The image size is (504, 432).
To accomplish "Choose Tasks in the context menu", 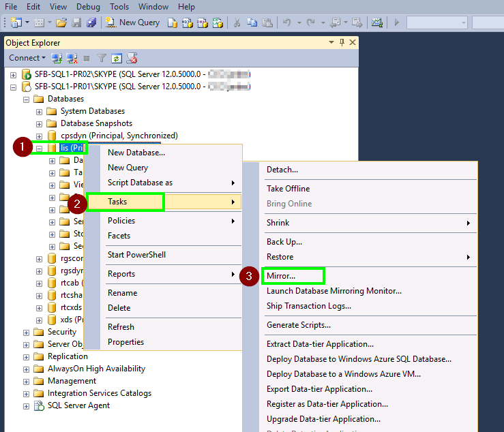I will (x=164, y=202).
